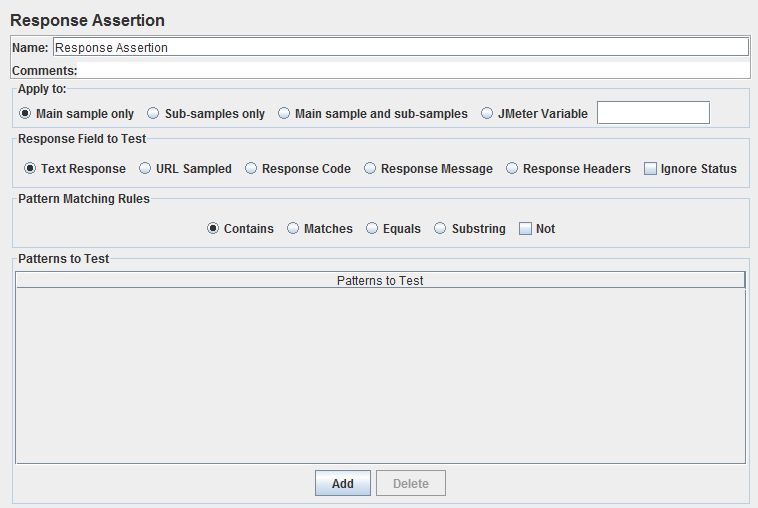The height and width of the screenshot is (508, 758).
Task: Select the Main sample only radio button
Action: [25, 114]
